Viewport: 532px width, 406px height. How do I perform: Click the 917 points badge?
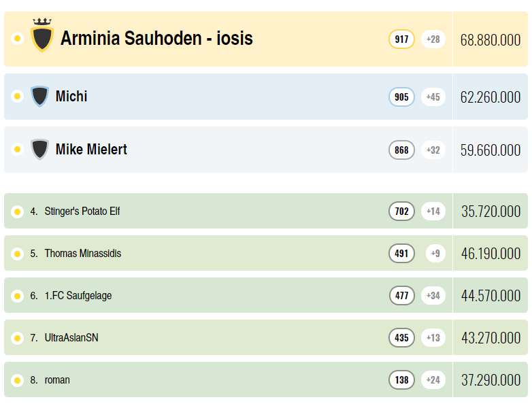[401, 39]
